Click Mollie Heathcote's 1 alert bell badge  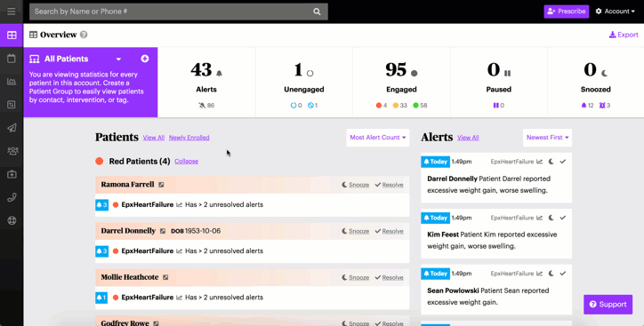[x=101, y=298]
